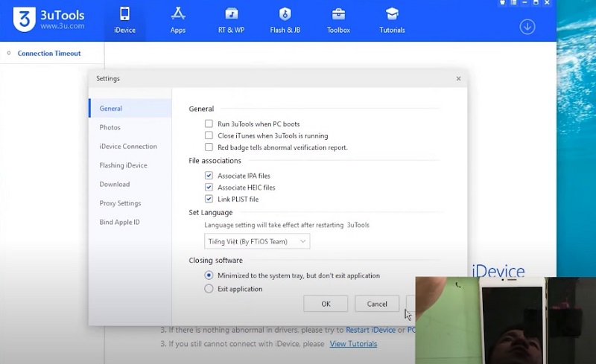Click the Restart iDevice link

coord(370,330)
